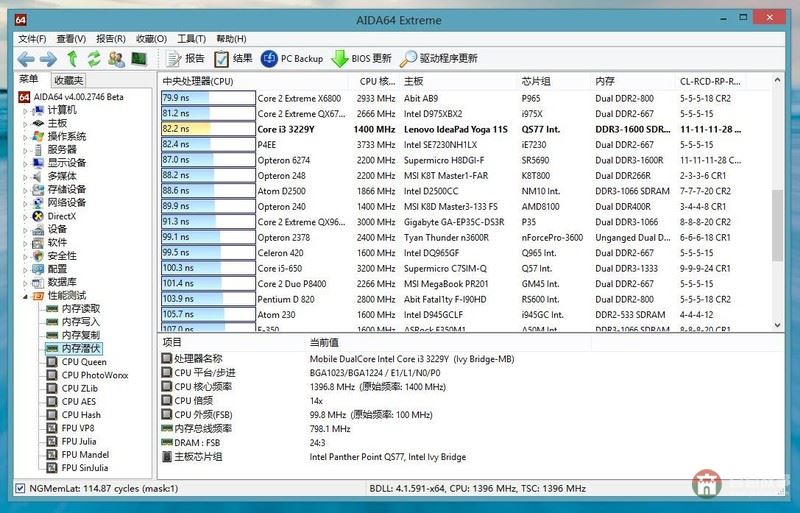
Task: Sort by the CL-RCD-RP-R... column header
Action: [710, 81]
